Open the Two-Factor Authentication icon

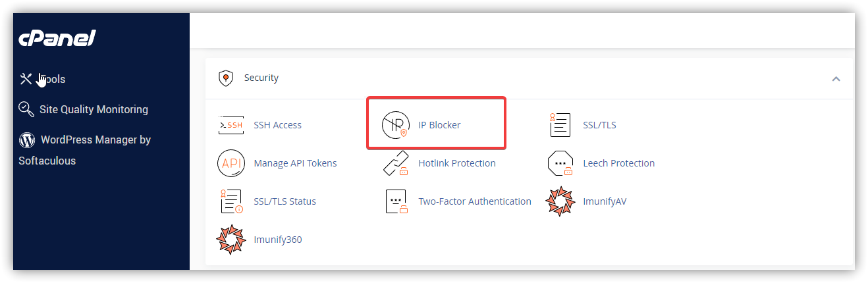(395, 201)
